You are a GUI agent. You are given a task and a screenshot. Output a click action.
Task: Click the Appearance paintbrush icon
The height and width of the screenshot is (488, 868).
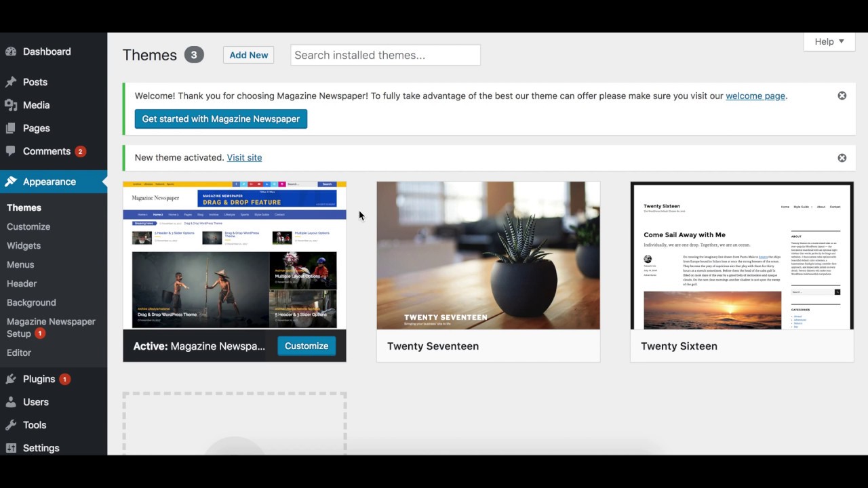tap(11, 182)
